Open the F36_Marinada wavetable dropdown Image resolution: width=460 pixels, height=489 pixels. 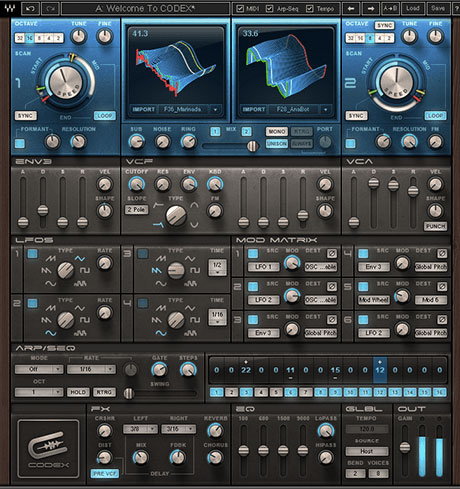(x=215, y=109)
